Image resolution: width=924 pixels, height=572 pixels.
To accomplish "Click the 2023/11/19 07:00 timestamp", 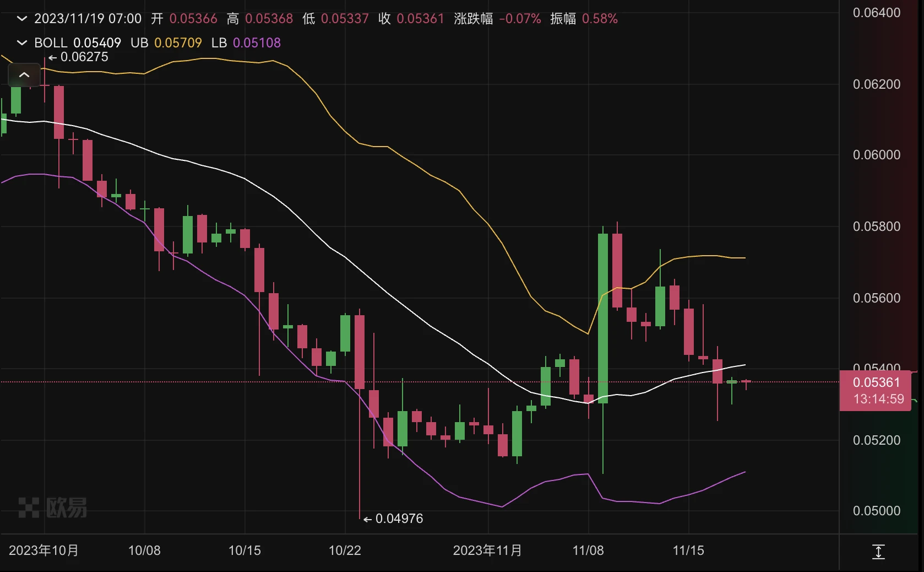I will (x=88, y=19).
